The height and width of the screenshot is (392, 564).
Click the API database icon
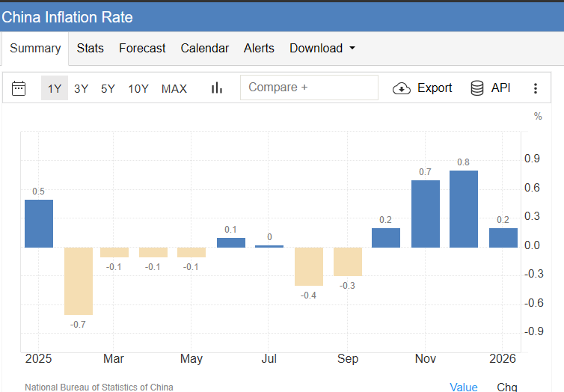(x=477, y=88)
